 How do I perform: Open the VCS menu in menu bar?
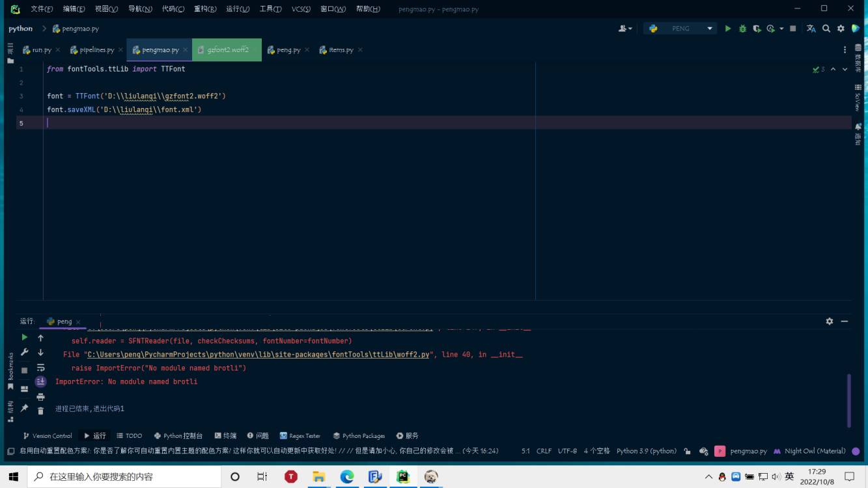pyautogui.click(x=300, y=9)
